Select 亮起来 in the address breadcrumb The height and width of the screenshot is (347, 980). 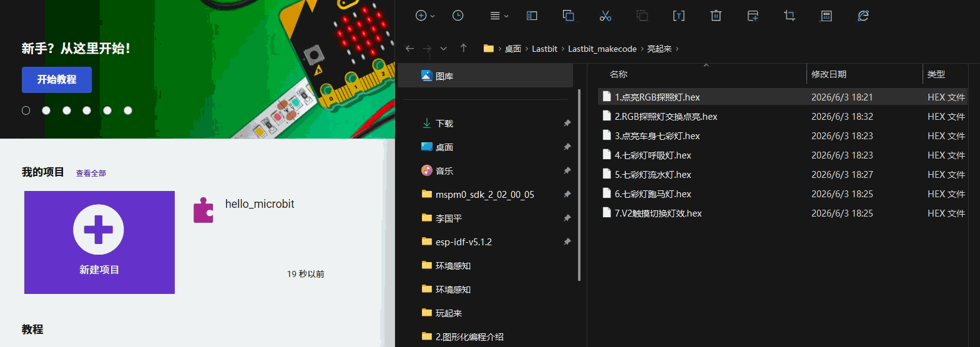click(659, 49)
